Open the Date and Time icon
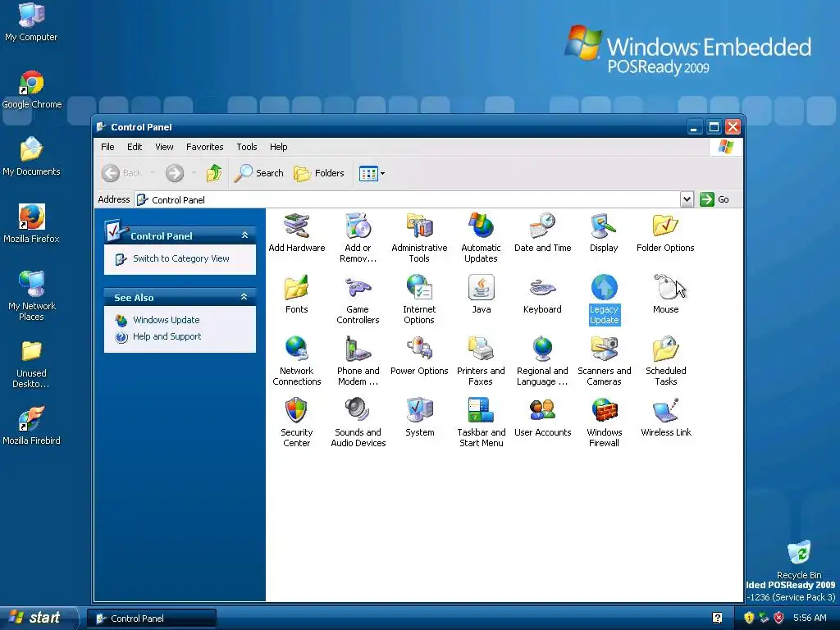 [542, 233]
